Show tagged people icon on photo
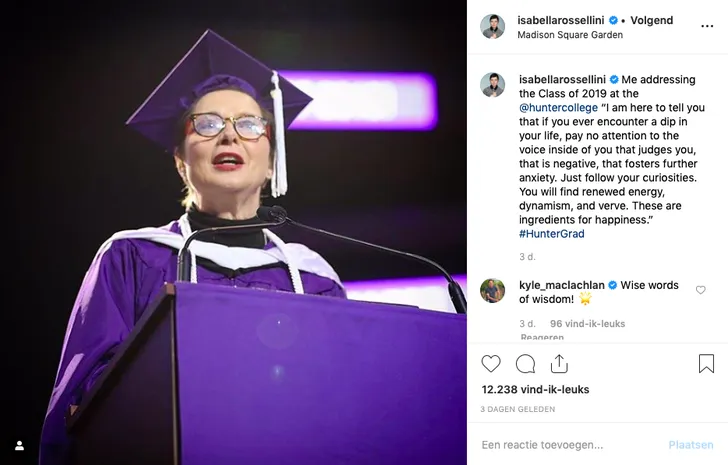The height and width of the screenshot is (465, 728). 18,446
